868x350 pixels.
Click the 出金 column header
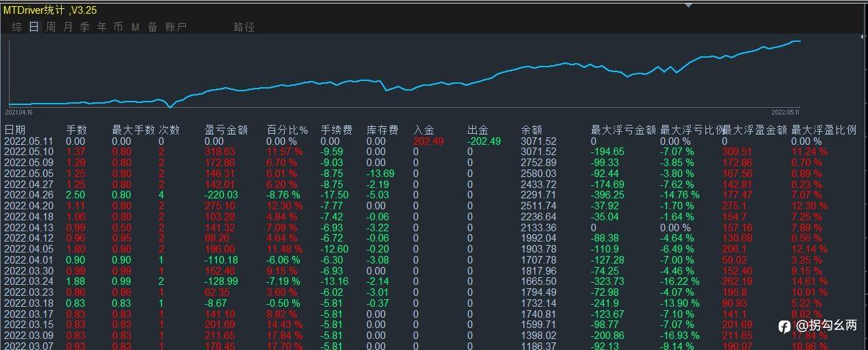[478, 130]
